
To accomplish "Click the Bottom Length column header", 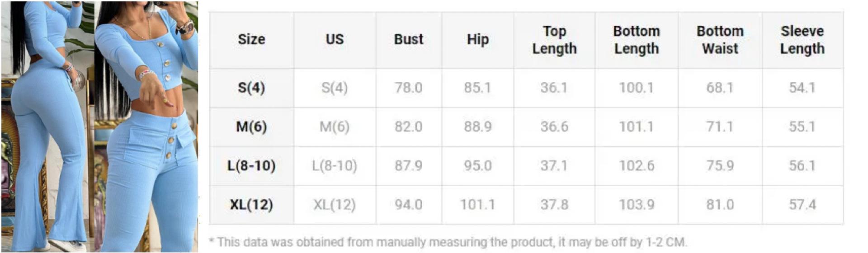I will (x=637, y=40).
